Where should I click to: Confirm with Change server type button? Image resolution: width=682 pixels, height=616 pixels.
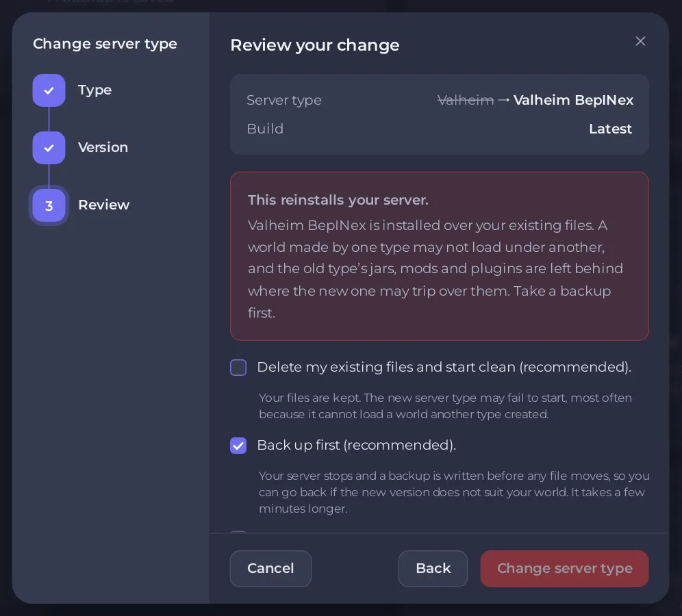point(564,569)
